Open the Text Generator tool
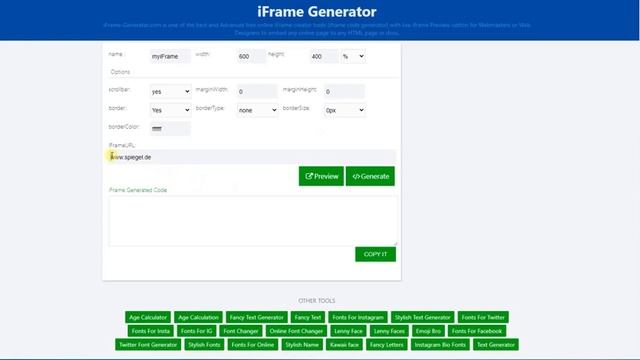The image size is (640, 360). (496, 345)
